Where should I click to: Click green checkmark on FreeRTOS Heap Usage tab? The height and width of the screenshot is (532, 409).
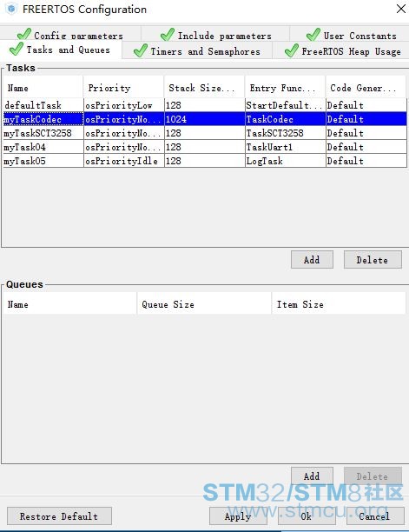292,50
